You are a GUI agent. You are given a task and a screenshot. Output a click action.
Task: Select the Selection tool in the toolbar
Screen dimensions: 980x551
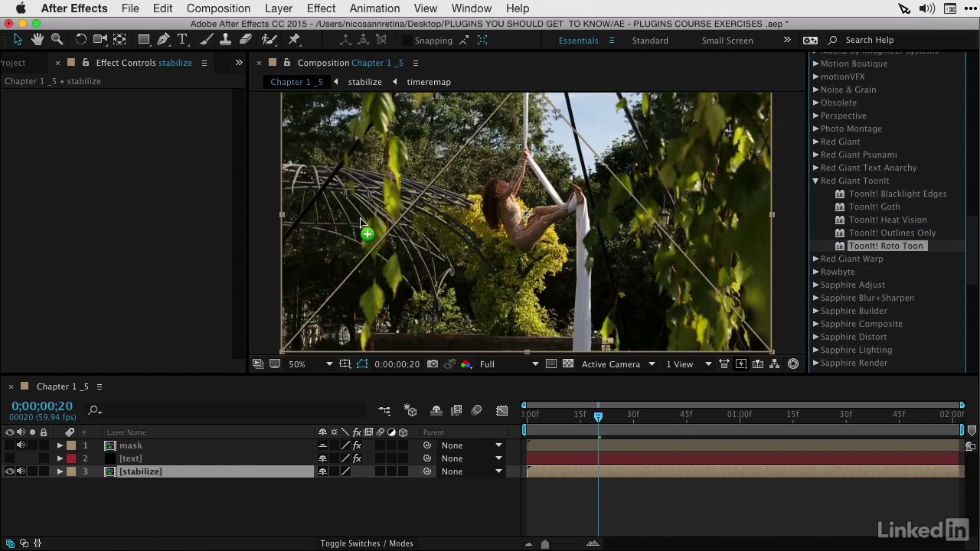click(x=18, y=40)
